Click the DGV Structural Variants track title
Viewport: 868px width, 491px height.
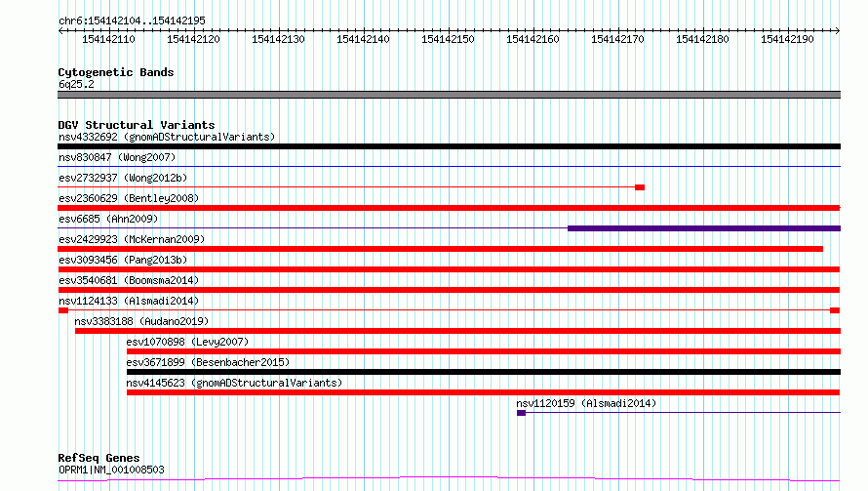coord(137,125)
